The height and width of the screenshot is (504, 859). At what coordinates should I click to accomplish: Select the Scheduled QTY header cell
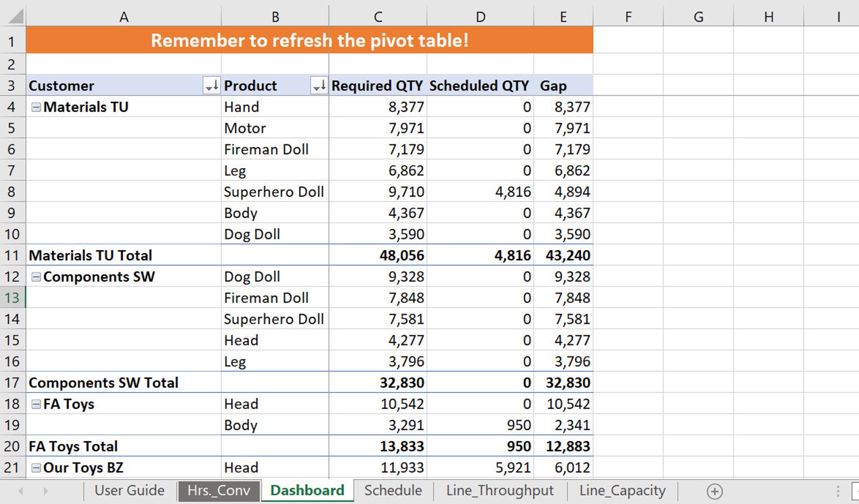tap(480, 85)
